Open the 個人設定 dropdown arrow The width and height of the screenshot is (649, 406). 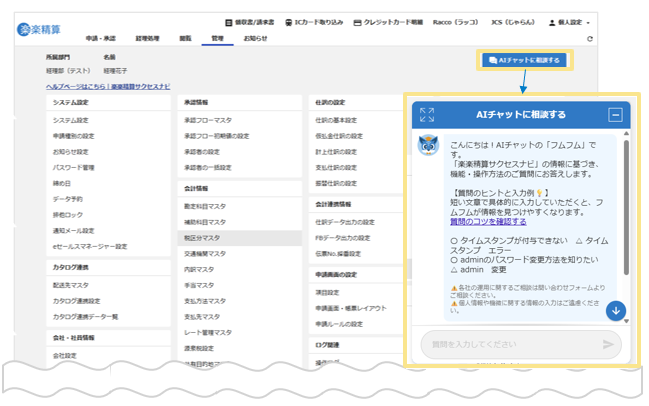pyautogui.click(x=588, y=23)
